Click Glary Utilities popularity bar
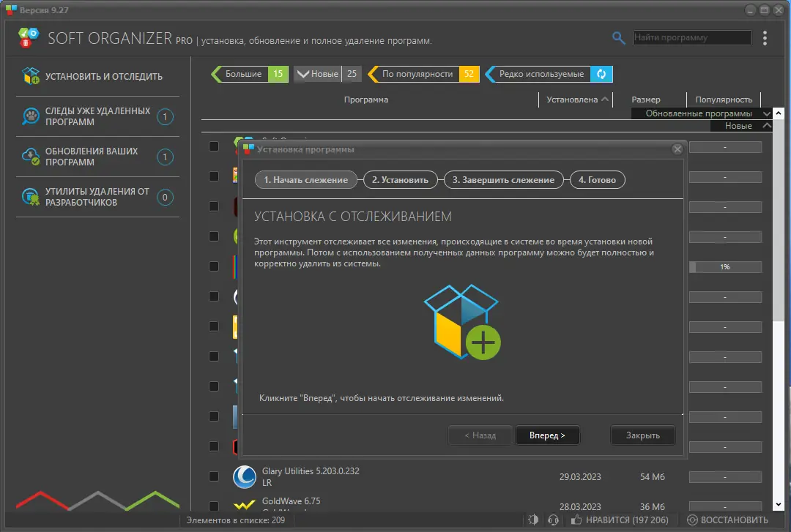The height and width of the screenshot is (532, 791). click(x=725, y=477)
